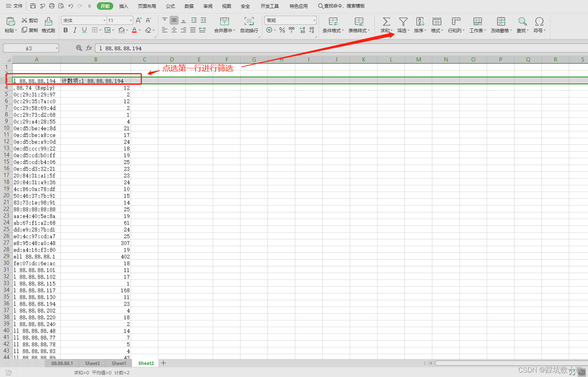Toggle Bold formatting

[66, 30]
